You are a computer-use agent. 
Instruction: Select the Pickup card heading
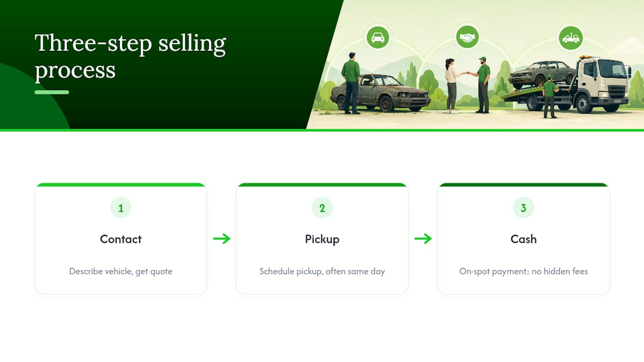322,239
